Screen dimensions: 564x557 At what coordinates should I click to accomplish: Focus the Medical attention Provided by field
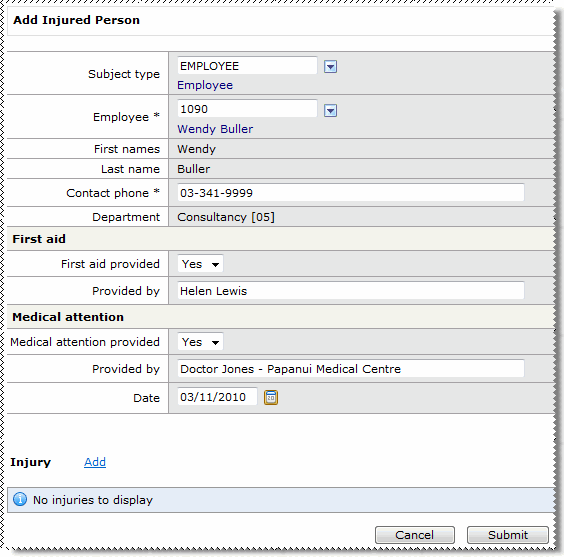tap(351, 369)
